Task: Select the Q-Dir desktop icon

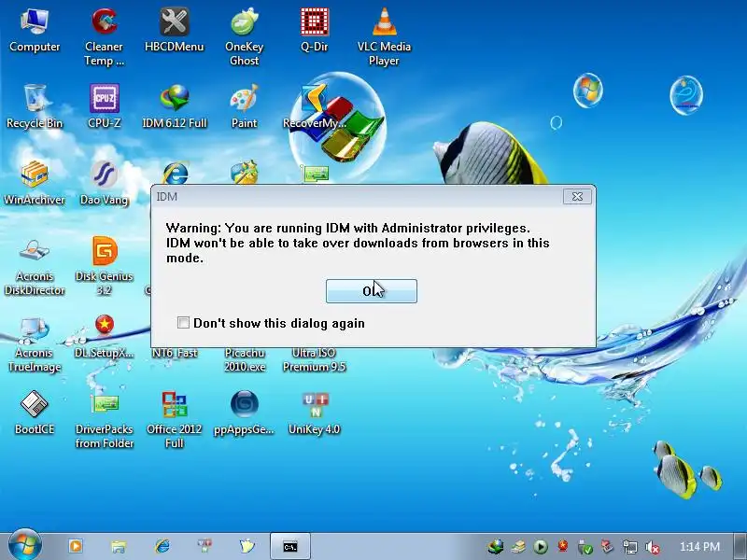Action: tap(314, 31)
